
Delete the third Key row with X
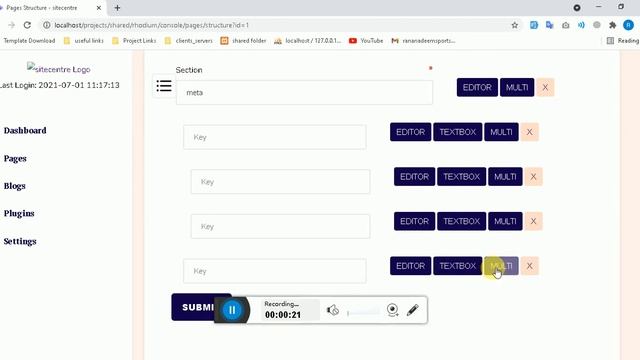[x=533, y=221]
